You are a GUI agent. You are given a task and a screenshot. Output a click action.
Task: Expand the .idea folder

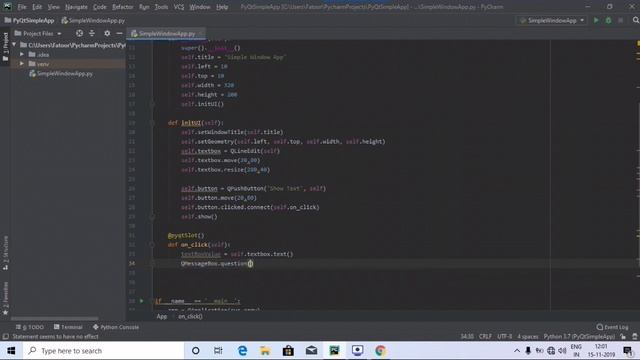tap(22, 54)
